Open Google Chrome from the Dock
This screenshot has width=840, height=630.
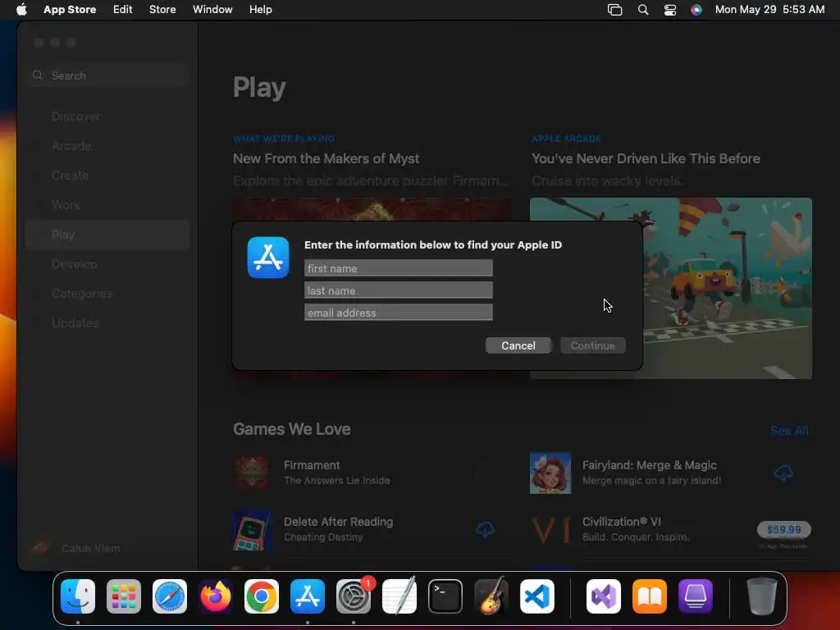[x=262, y=596]
